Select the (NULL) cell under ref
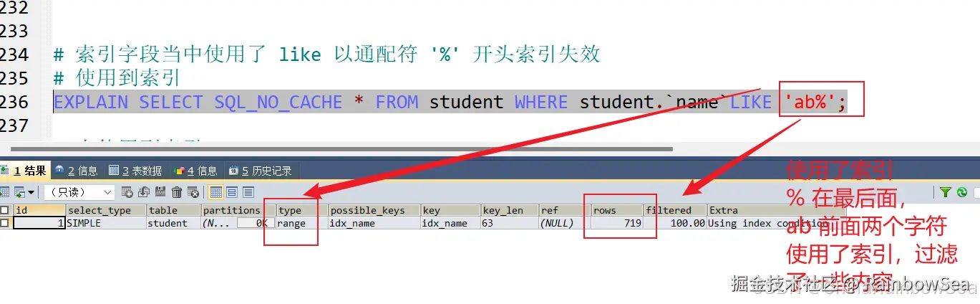This screenshot has height=304, width=980. coord(565,223)
